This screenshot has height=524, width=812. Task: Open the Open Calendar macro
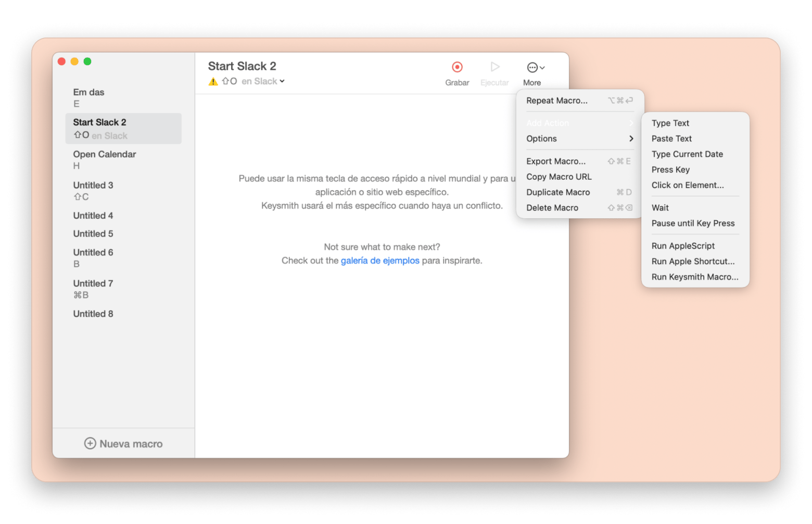pos(123,159)
